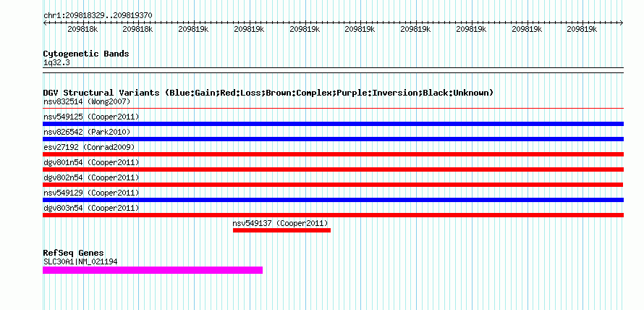Screen dimensions: 644x310
Task: Select the blue nsv549129 gain bar
Action: point(333,200)
